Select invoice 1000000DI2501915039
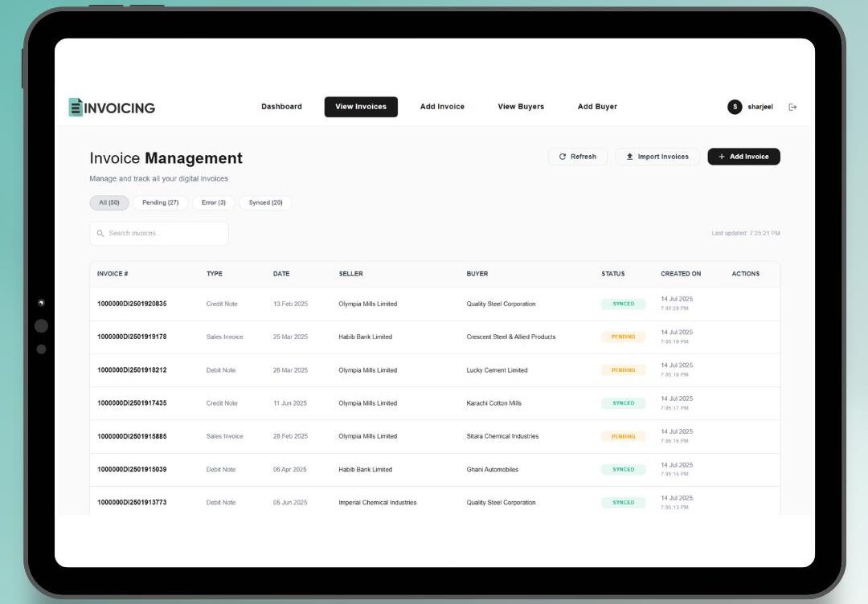This screenshot has height=604, width=868. point(132,470)
